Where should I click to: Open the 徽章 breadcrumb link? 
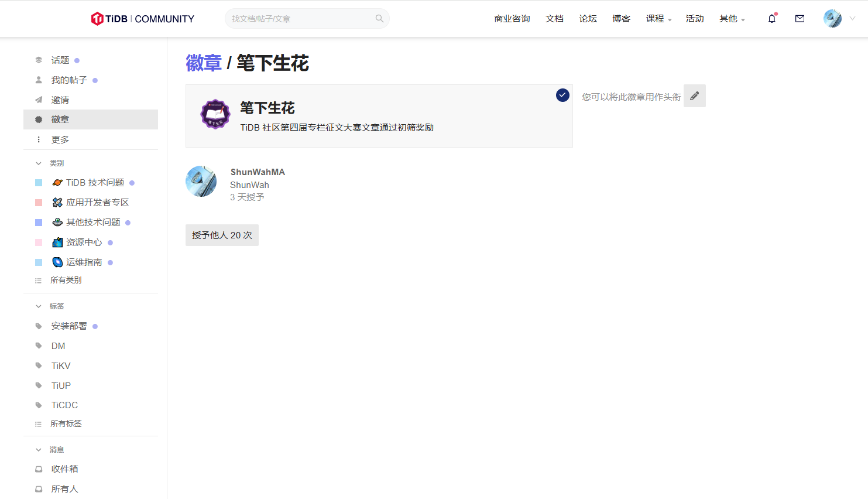click(x=203, y=63)
